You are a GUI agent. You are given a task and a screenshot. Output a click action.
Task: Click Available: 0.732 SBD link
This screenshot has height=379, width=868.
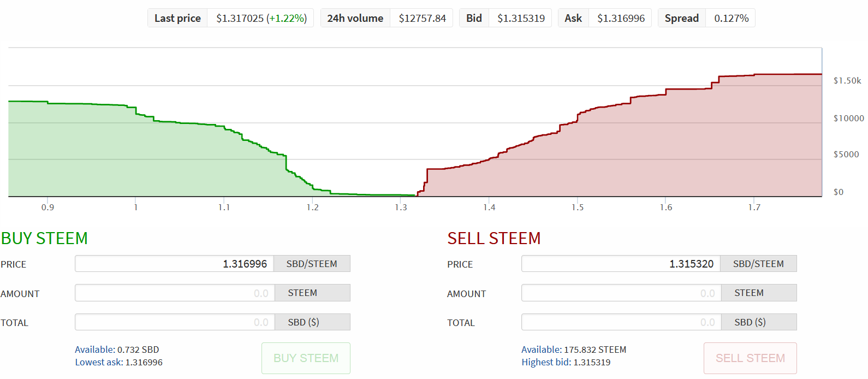117,350
